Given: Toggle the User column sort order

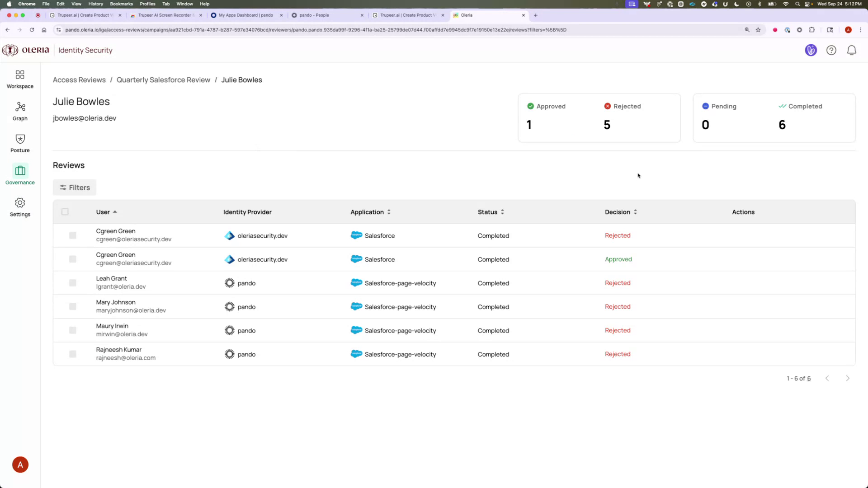Looking at the screenshot, I should pos(115,211).
